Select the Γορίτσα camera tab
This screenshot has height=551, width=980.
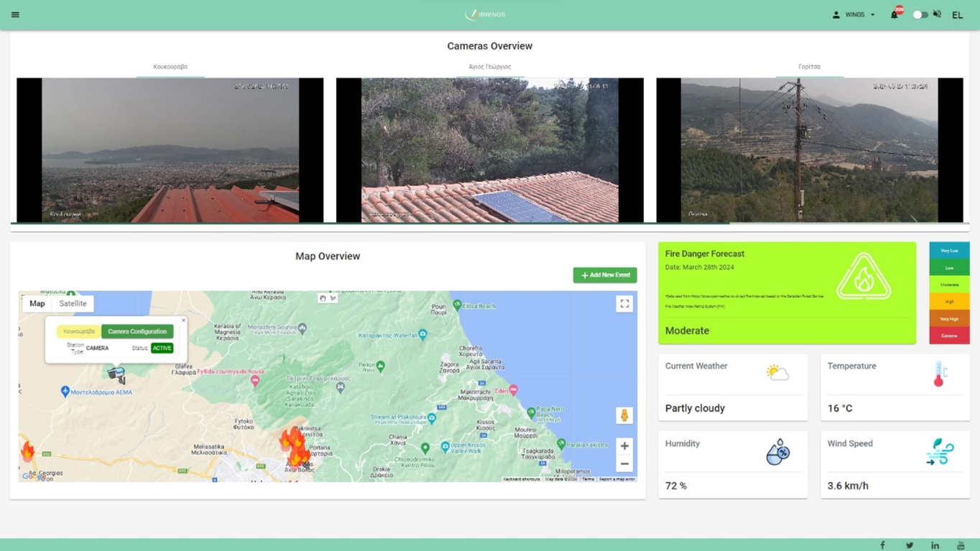[809, 67]
